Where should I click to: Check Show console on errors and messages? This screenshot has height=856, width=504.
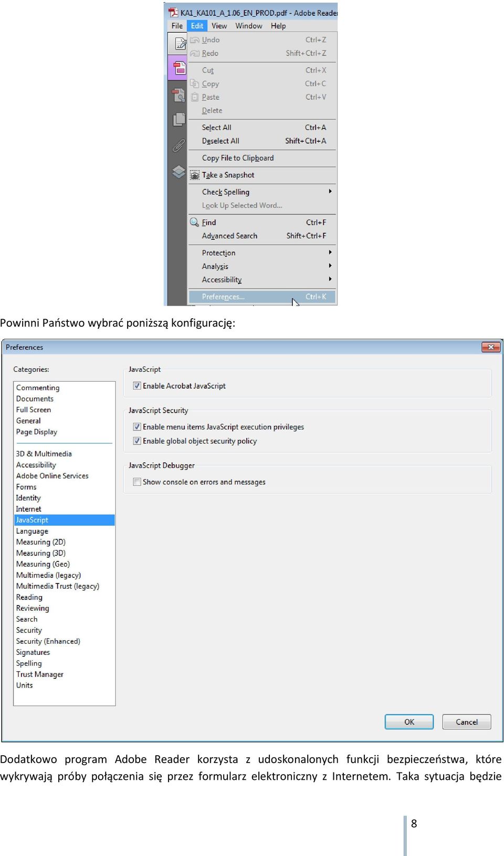(137, 482)
